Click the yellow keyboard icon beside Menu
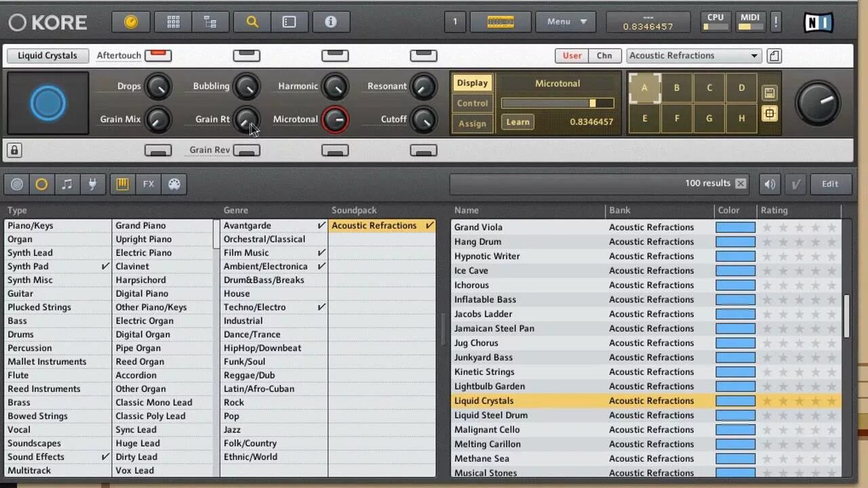The width and height of the screenshot is (868, 488). pyautogui.click(x=500, y=22)
